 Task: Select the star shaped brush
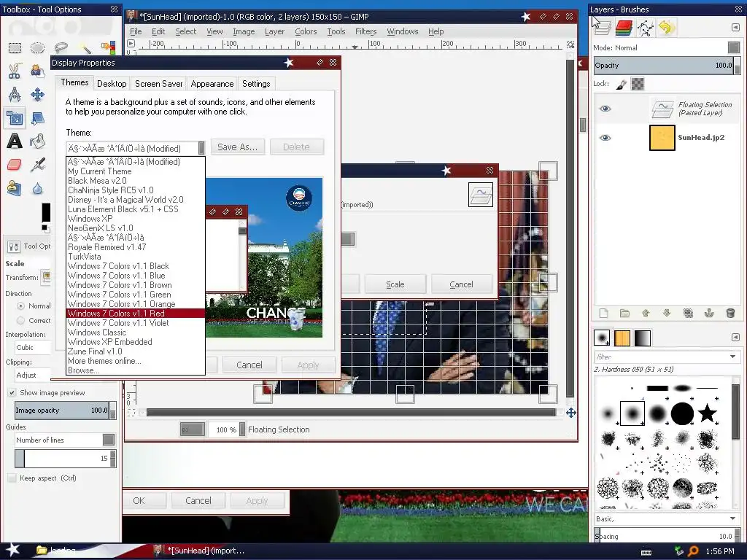[x=707, y=413]
